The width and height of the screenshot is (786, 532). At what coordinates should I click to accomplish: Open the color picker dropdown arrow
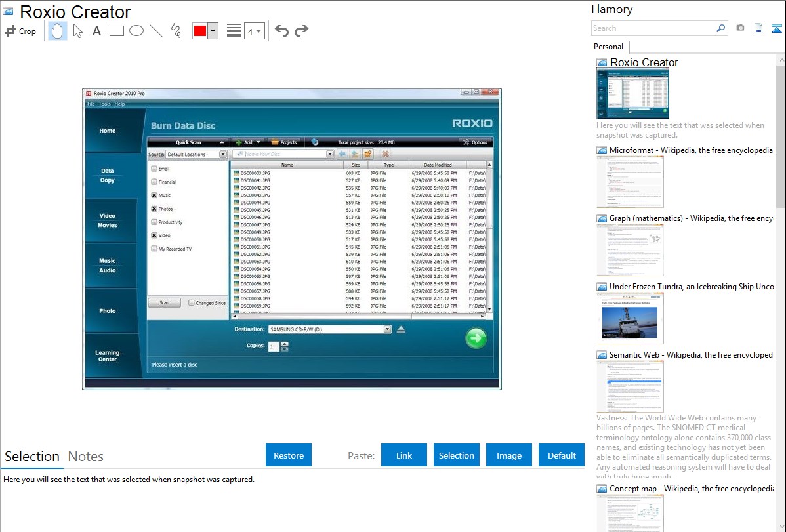click(x=213, y=31)
